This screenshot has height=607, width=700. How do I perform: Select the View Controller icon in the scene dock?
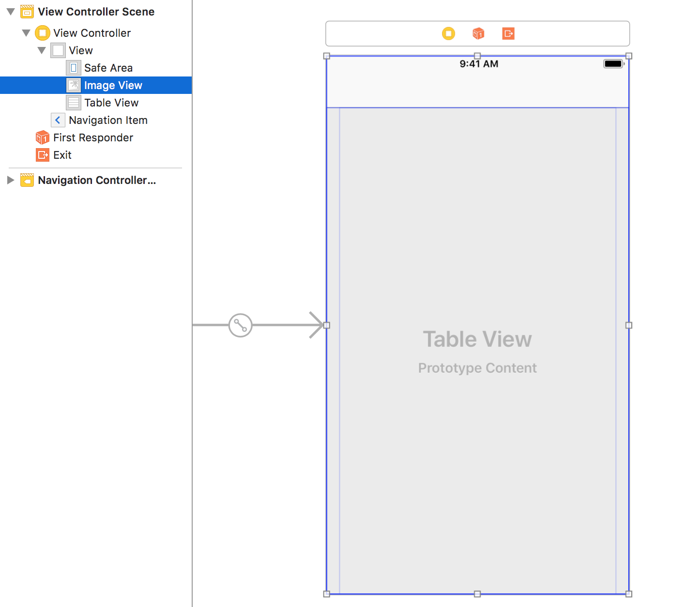448,33
